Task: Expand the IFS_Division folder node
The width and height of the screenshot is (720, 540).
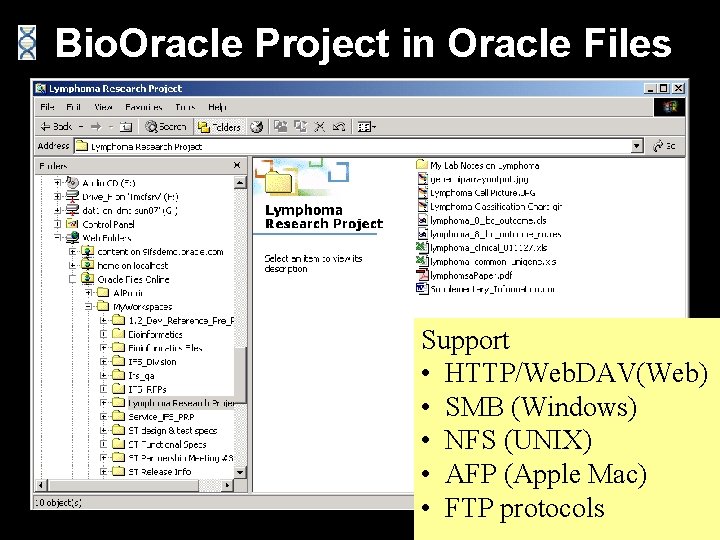Action: pyautogui.click(x=103, y=361)
